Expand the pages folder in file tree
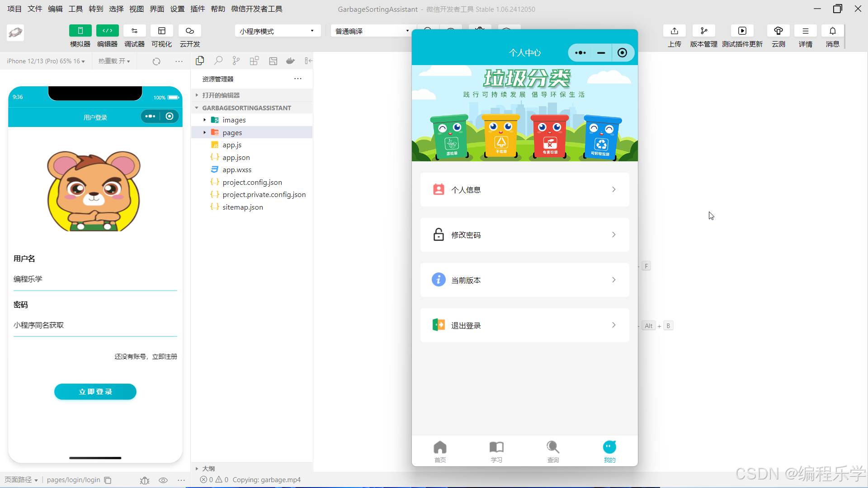This screenshot has width=868, height=488. [x=232, y=132]
